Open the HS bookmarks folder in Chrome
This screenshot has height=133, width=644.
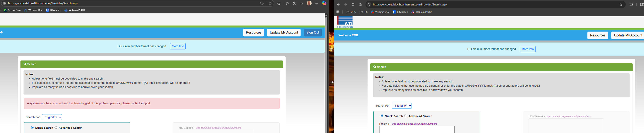coord(363,12)
